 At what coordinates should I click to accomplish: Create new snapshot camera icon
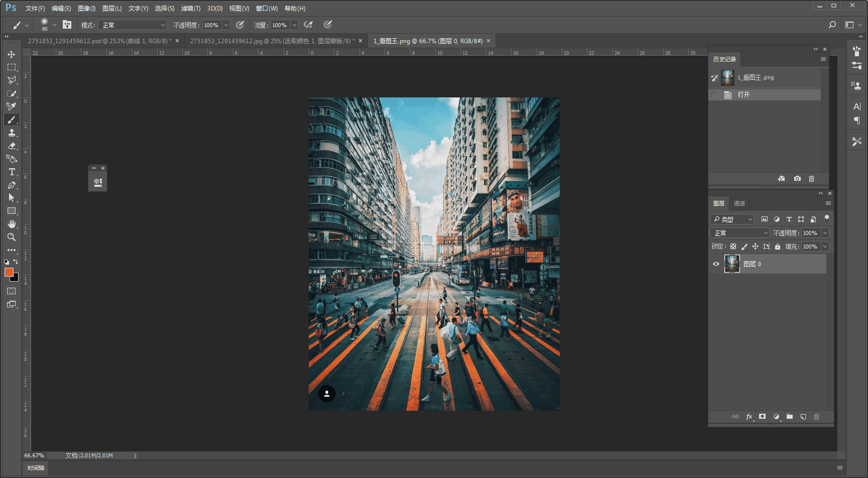coord(797,179)
